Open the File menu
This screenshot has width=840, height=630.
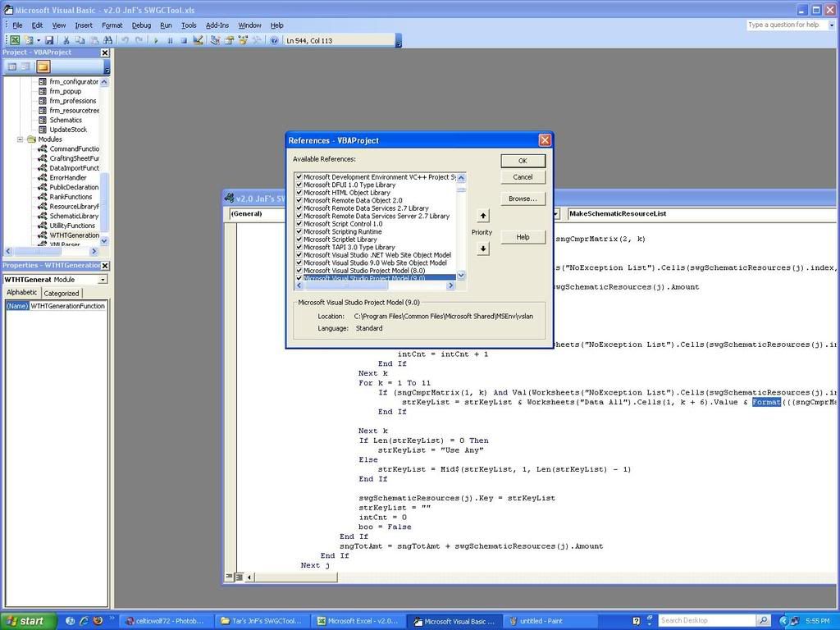pyautogui.click(x=17, y=25)
